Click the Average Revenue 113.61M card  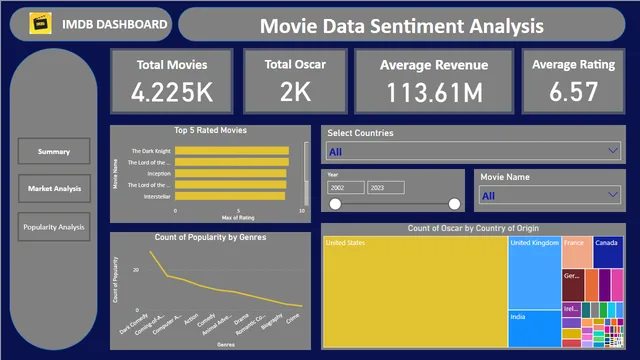434,81
